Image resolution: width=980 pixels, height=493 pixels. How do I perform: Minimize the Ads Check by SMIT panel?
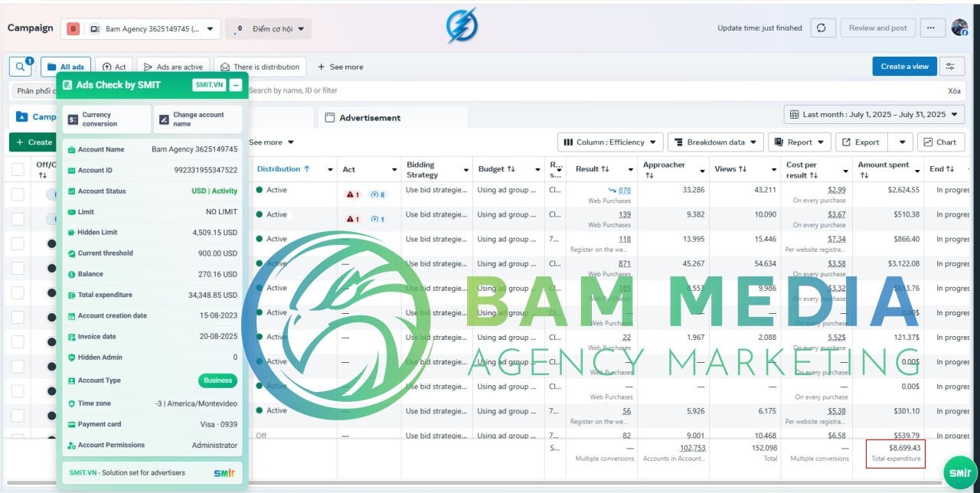[x=236, y=85]
